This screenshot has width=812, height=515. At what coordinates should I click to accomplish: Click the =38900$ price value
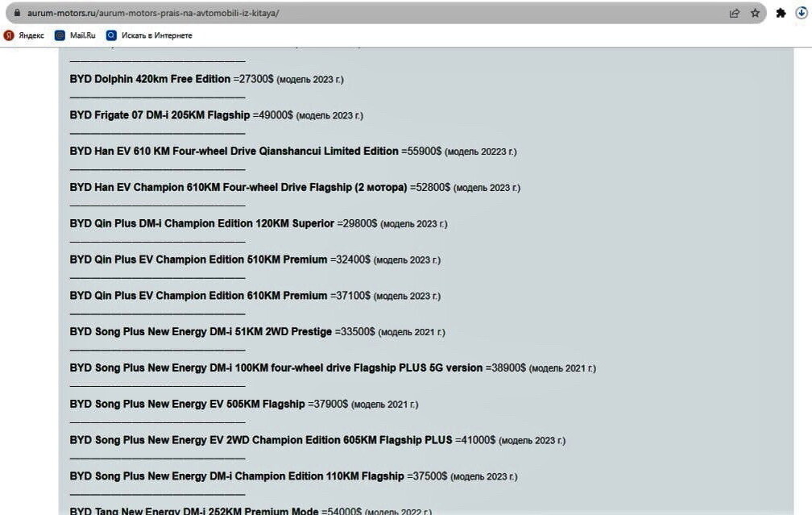[x=505, y=368]
